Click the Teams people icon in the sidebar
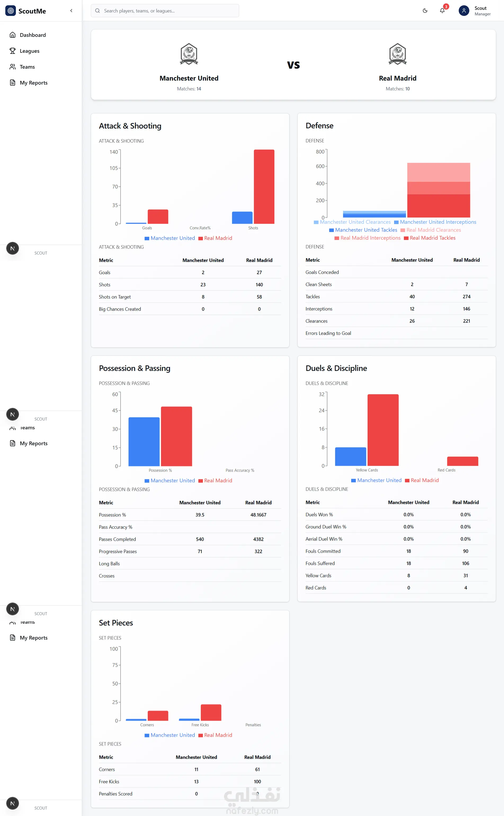The width and height of the screenshot is (504, 816). point(13,67)
